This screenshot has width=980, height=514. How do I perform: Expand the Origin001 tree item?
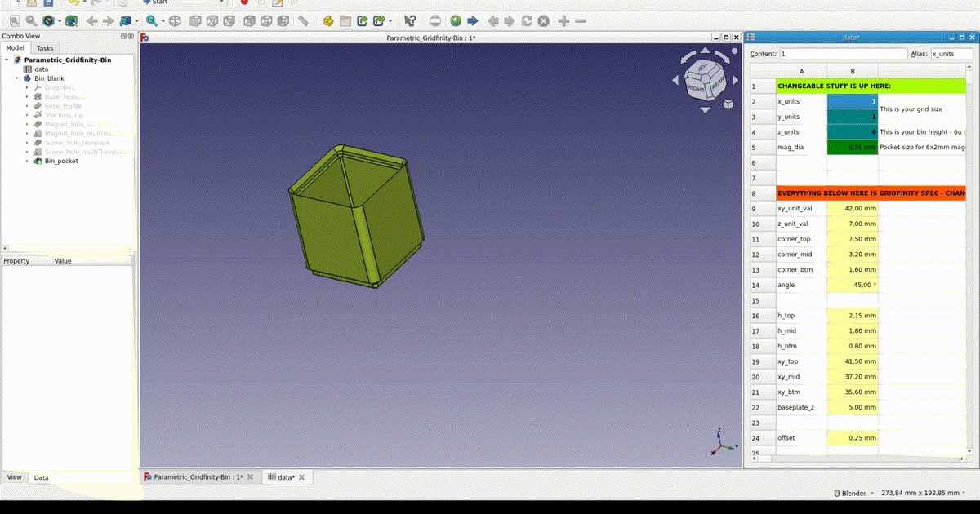pyautogui.click(x=26, y=87)
